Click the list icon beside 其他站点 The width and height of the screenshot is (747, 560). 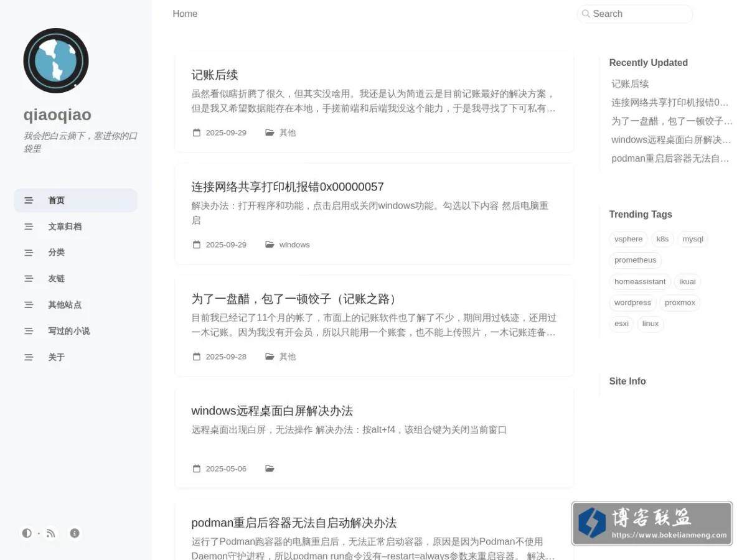tap(29, 305)
